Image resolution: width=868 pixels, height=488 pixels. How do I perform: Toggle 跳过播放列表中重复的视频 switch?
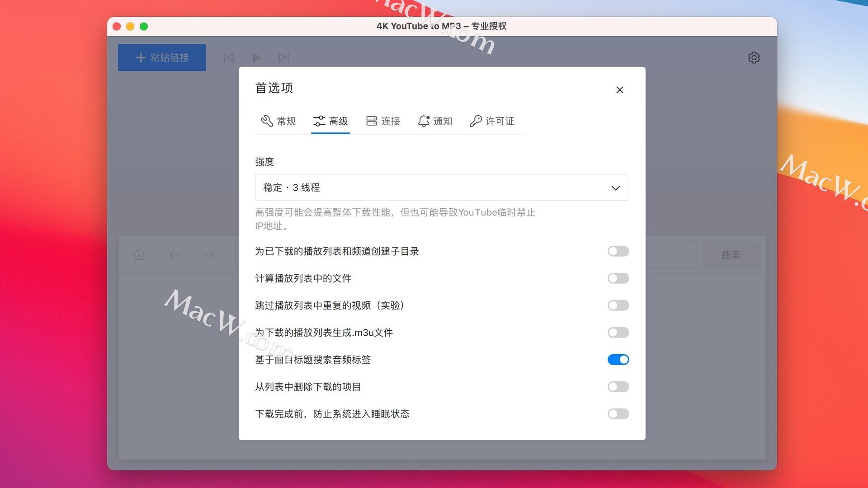coord(618,305)
